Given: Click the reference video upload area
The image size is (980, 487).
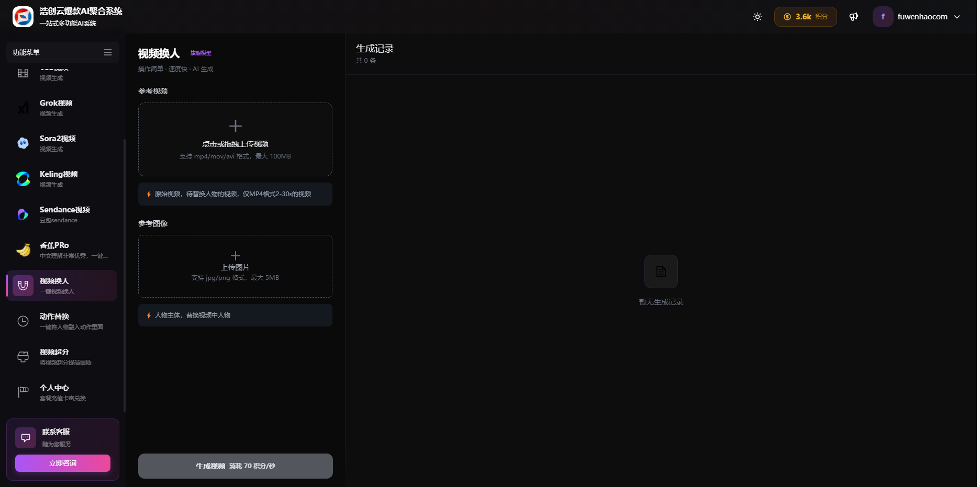Looking at the screenshot, I should click(235, 139).
